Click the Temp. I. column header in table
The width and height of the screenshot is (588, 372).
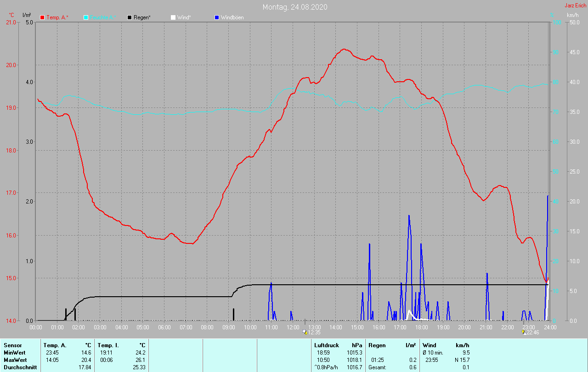(x=108, y=345)
